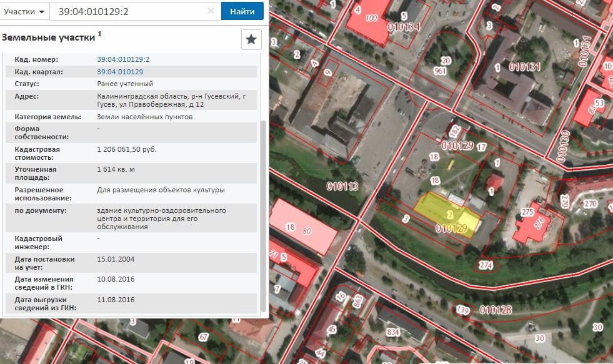Focus the cadastral number search field

[135, 11]
